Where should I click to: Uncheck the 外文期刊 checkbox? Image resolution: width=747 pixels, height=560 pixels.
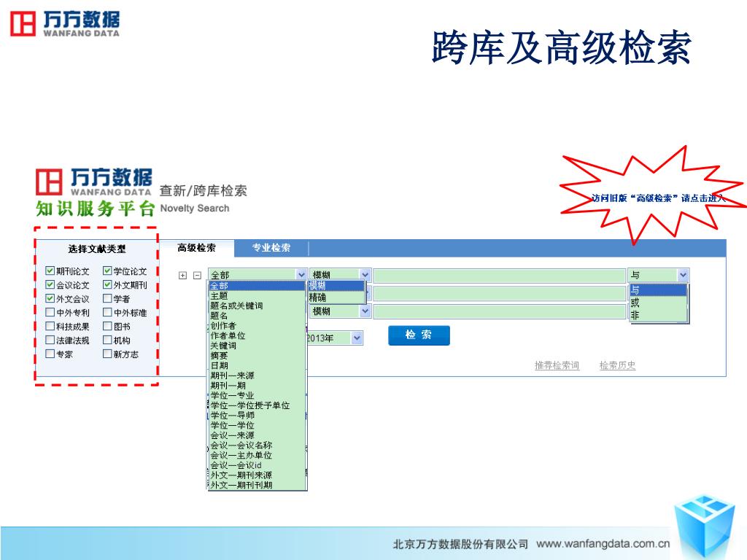[107, 284]
